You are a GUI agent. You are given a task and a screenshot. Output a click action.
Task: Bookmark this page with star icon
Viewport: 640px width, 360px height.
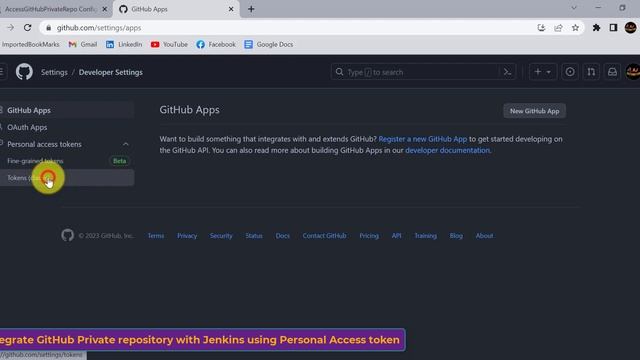[575, 28]
